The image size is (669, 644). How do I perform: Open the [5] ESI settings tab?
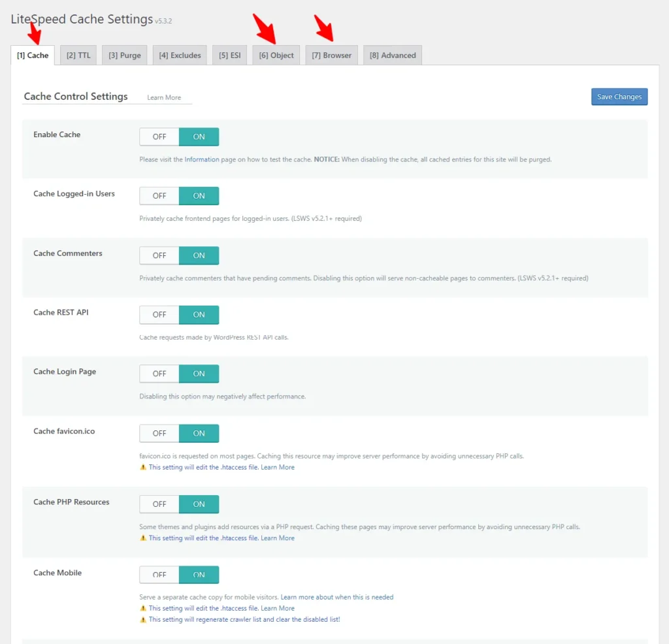pos(229,55)
